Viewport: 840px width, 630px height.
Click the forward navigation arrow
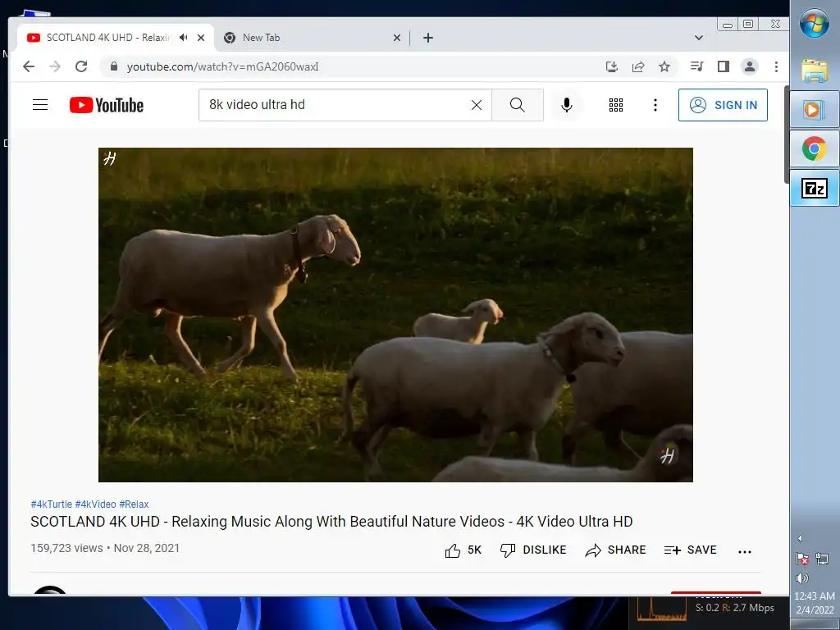coord(55,66)
